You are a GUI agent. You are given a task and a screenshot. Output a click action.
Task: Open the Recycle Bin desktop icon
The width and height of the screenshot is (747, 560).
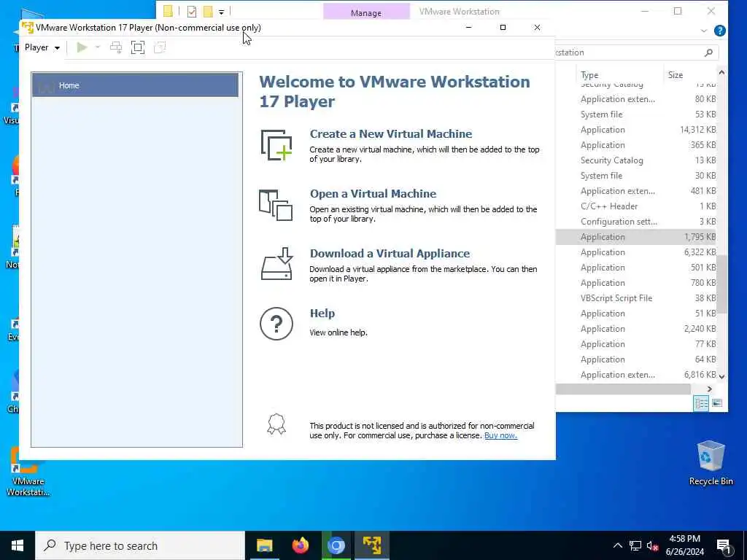click(x=711, y=463)
